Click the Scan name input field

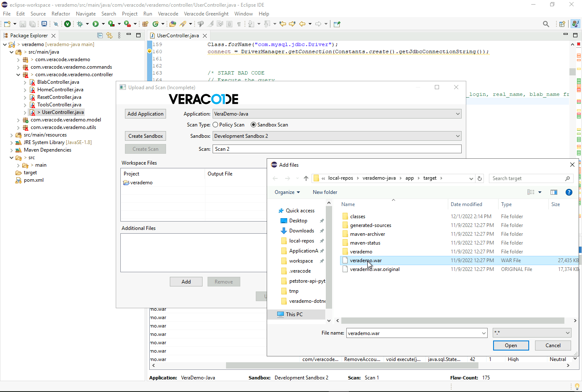[x=337, y=149]
